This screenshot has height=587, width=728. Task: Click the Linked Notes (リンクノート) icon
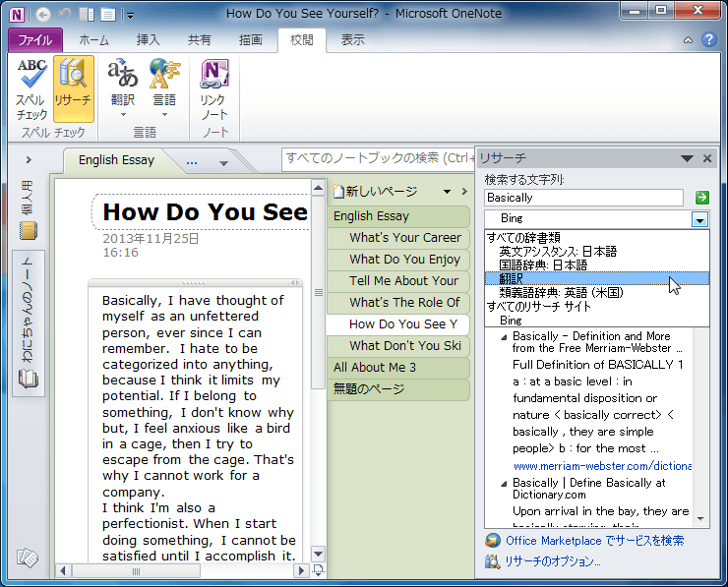point(213,89)
